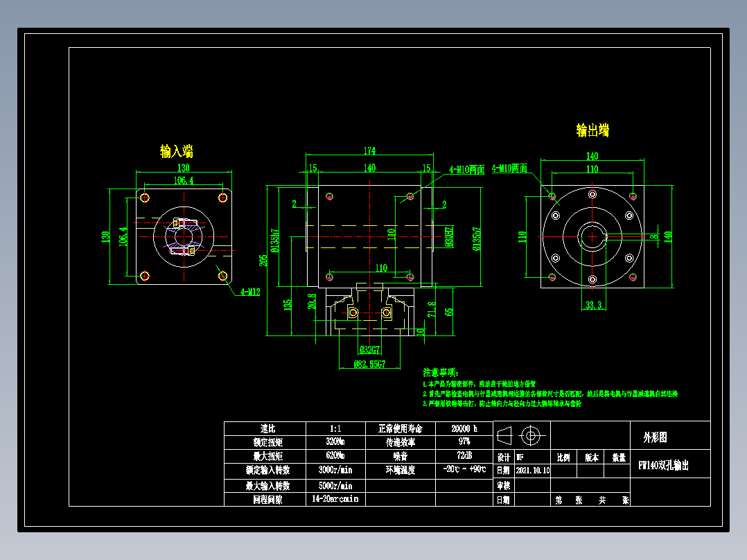Select note line 3 about hammer strikes
Screen dimensions: 747x560
[x=502, y=403]
